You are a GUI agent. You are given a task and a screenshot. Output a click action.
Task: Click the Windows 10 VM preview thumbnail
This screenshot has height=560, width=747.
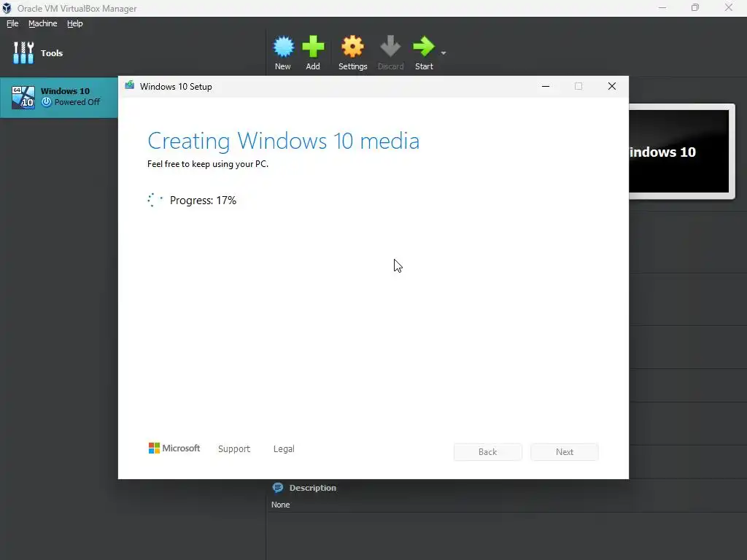pyautogui.click(x=682, y=151)
